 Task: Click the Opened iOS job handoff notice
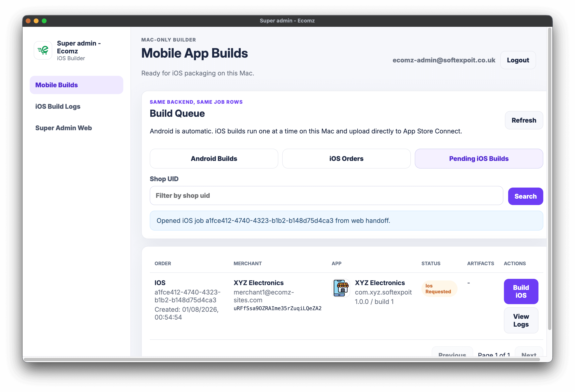pos(346,221)
